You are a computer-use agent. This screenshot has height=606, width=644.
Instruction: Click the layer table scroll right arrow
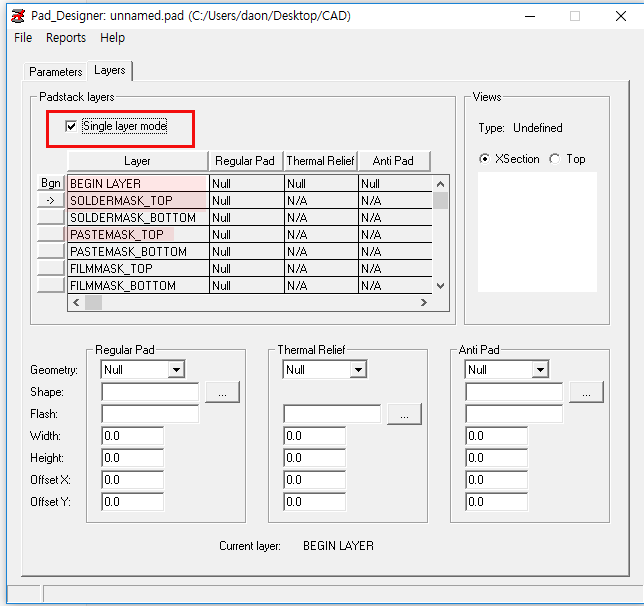point(423,302)
